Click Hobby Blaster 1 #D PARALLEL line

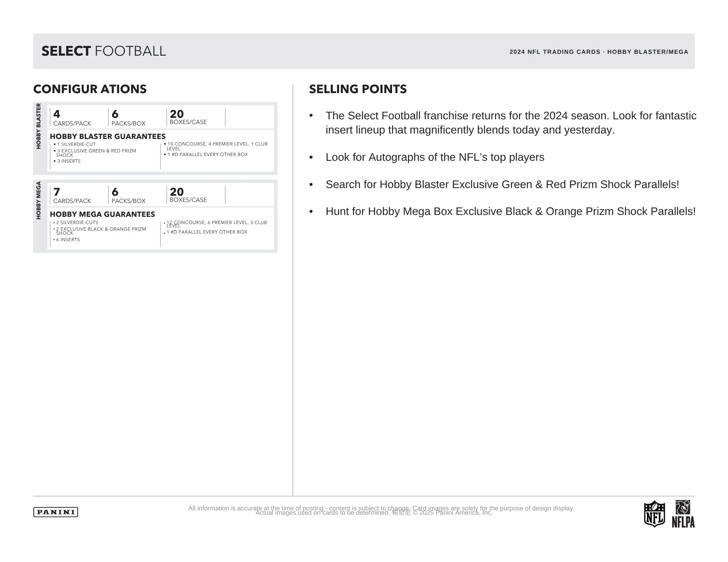click(x=206, y=155)
